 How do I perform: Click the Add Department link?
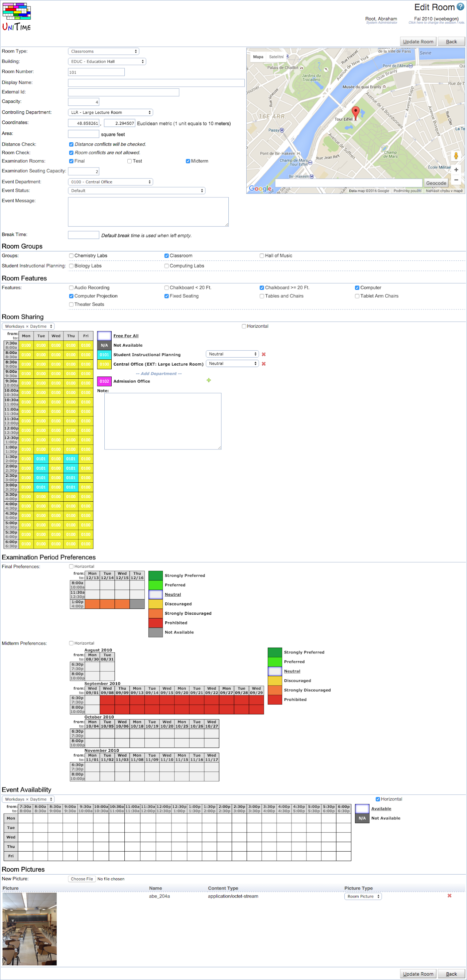click(159, 374)
